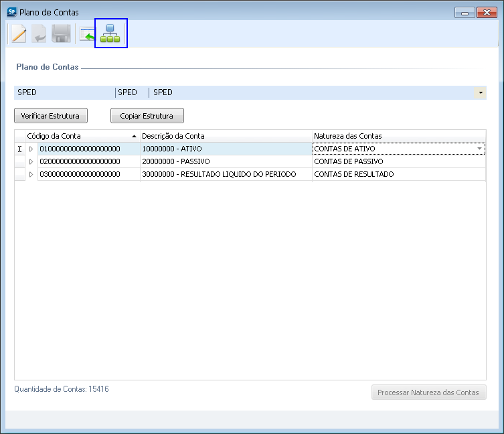Click the Descrição da Conta column header
504x434 pixels.
click(226, 136)
